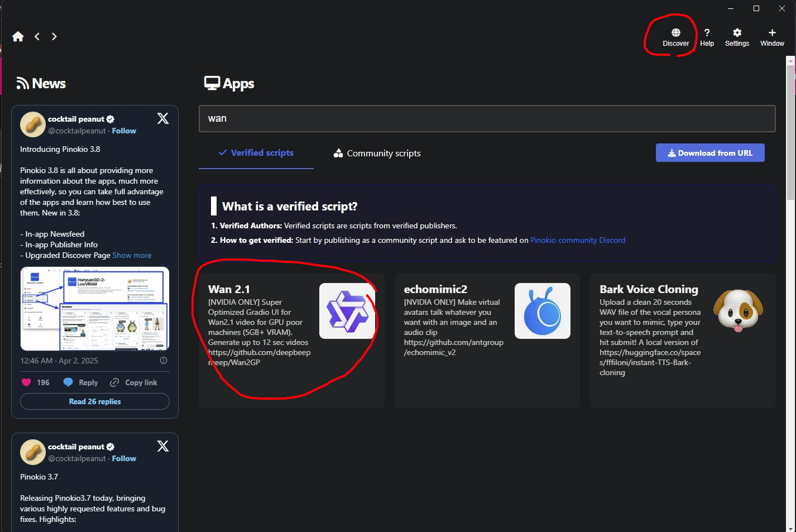Like the Pinokio 3.8 post heart
Screen dimensions: 796x532
26,382
